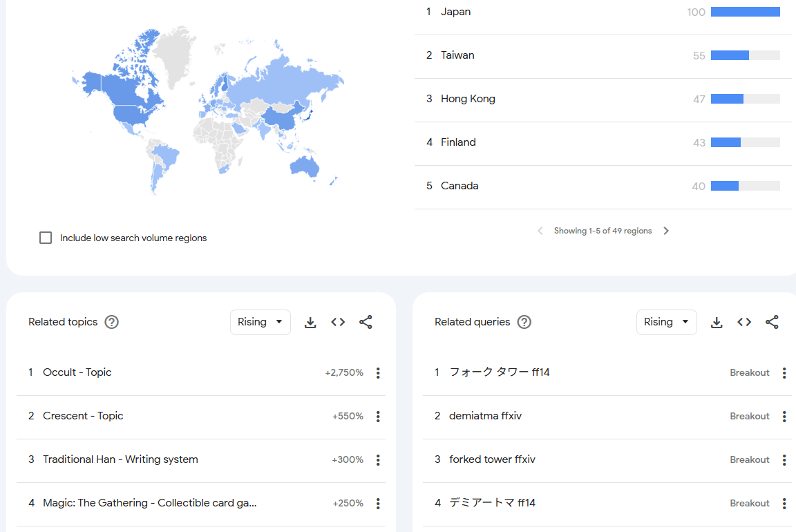Open more options for demiatma ffxiv query
The height and width of the screenshot is (532, 796).
tap(784, 417)
